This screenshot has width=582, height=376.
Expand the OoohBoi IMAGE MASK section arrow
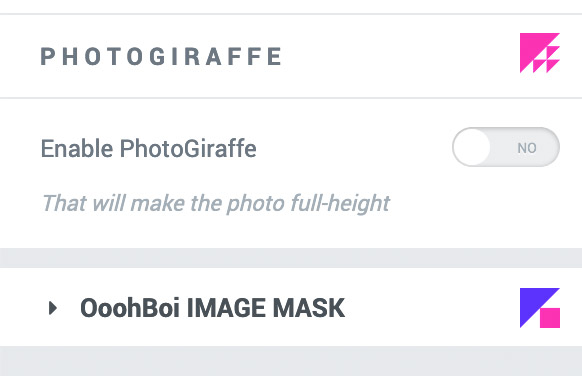pyautogui.click(x=53, y=308)
